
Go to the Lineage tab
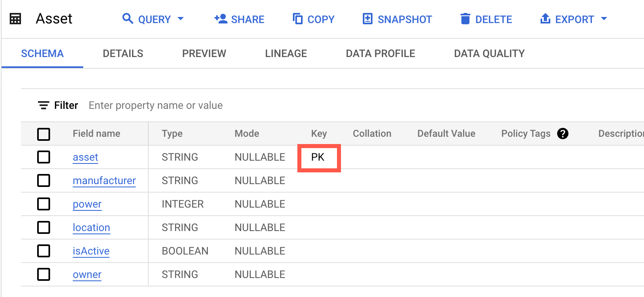(286, 53)
